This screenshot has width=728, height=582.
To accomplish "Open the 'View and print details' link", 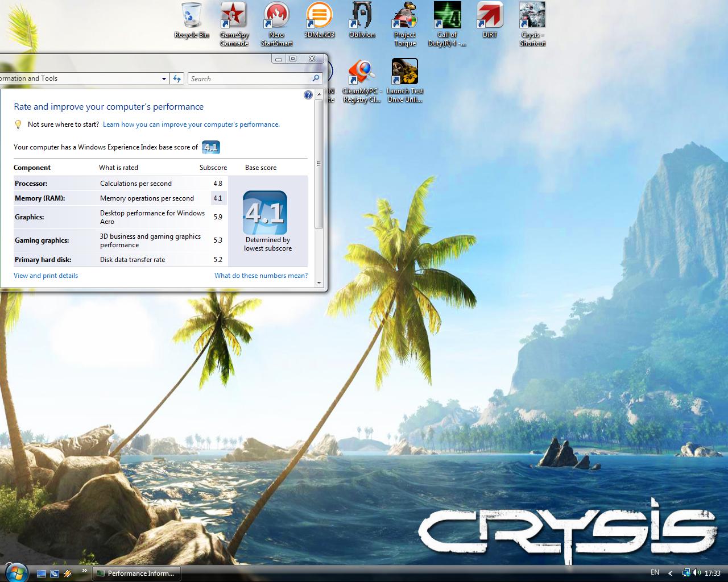I will click(x=45, y=276).
